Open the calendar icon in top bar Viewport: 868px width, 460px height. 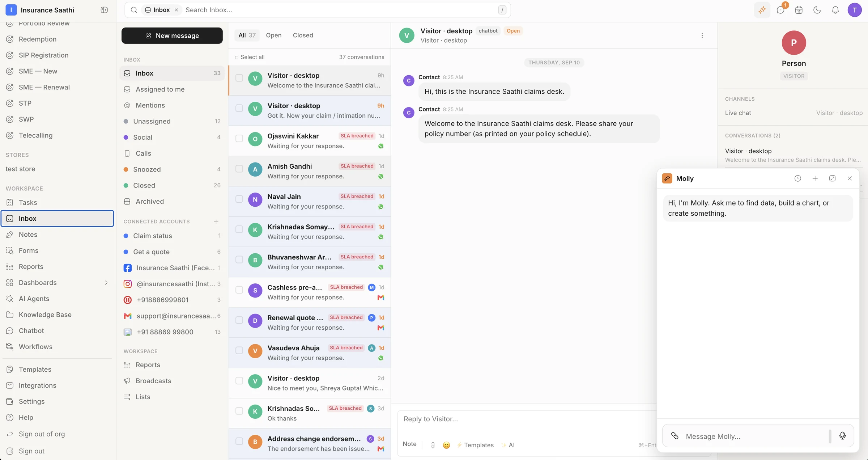click(799, 10)
